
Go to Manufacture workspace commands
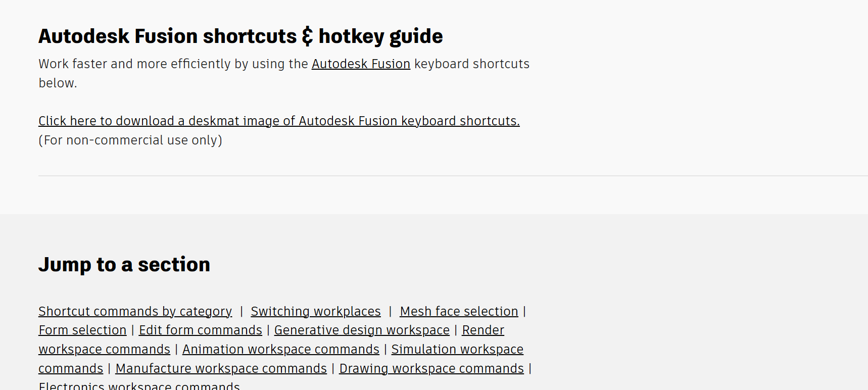221,369
